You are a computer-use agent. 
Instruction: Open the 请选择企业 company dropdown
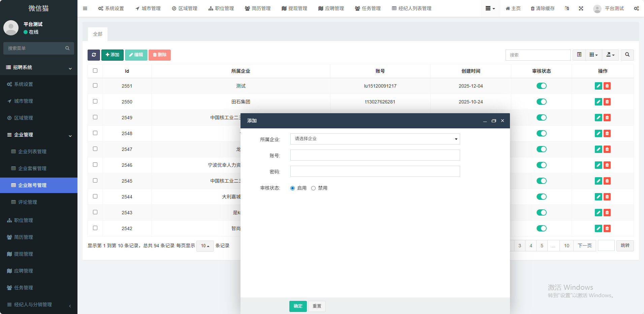point(375,139)
